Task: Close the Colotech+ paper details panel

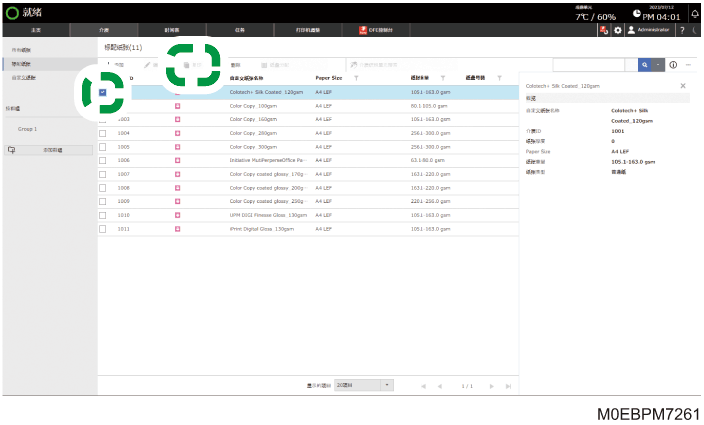Action: coord(683,86)
